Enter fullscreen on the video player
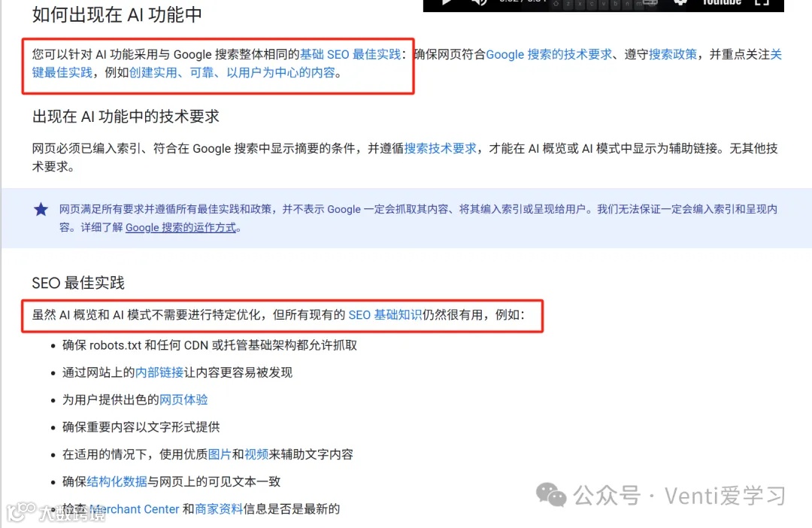The height and width of the screenshot is (528, 812). pos(762,2)
